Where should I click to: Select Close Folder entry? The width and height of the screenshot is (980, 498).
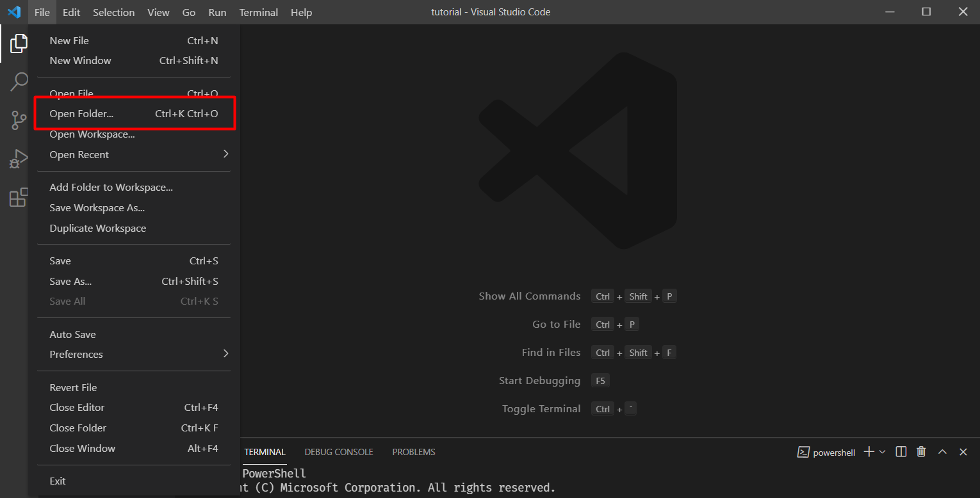pos(134,428)
